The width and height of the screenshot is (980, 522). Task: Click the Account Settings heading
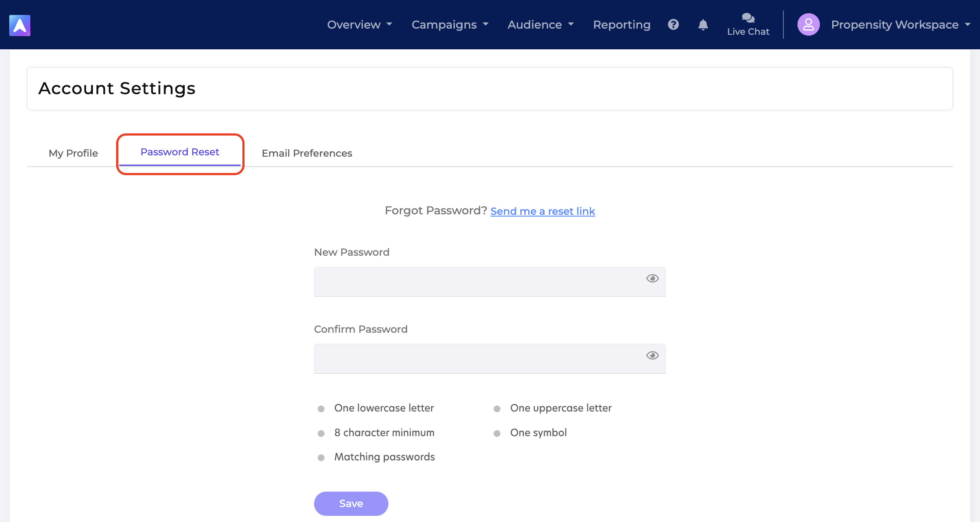(117, 88)
